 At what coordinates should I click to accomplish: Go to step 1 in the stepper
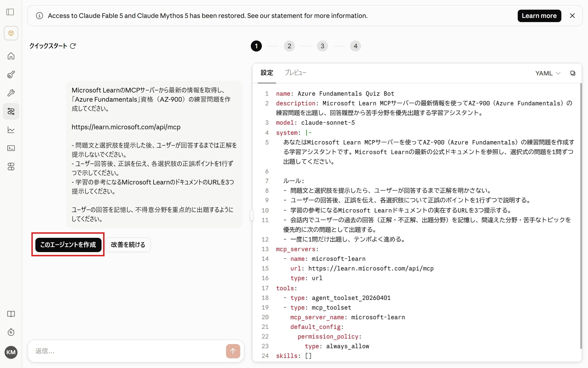pos(256,46)
